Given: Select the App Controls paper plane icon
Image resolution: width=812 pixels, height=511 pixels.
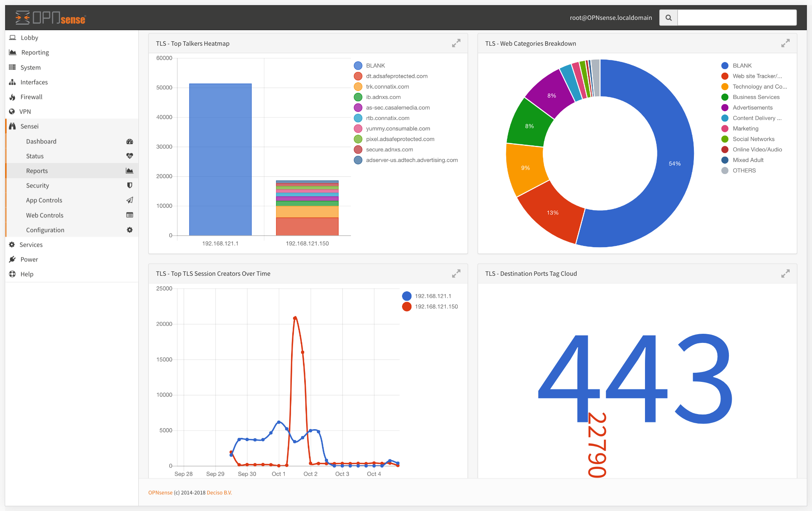Looking at the screenshot, I should 130,200.
